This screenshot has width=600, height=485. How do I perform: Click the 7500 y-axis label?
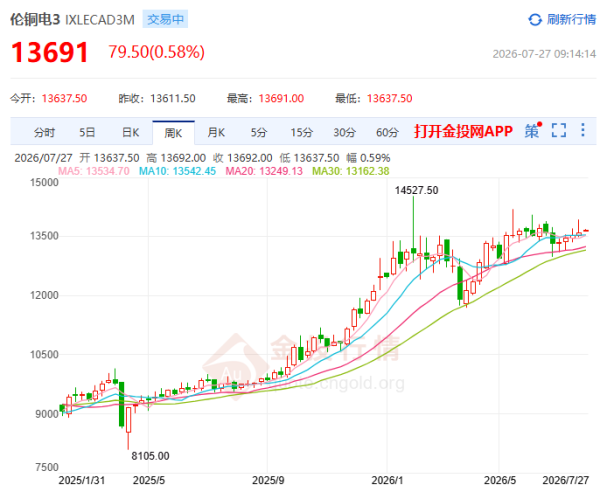coord(47,467)
